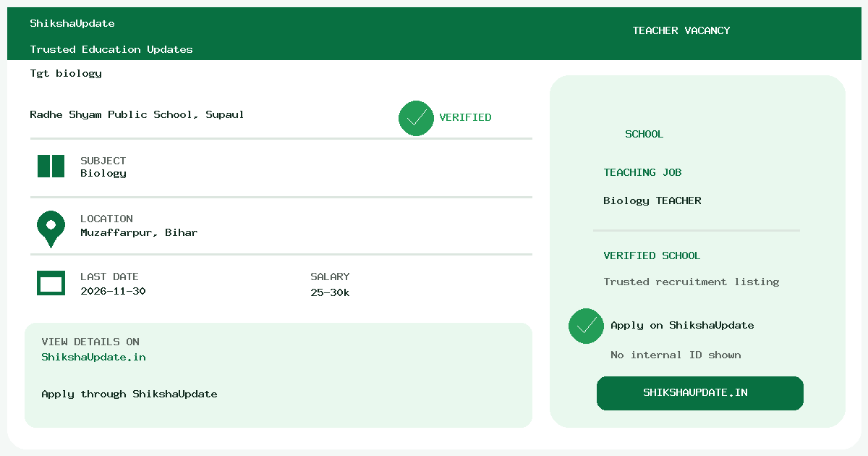Open the SHIKSHAUPDATE.IN button
Viewport: 868px width, 456px height.
coord(699,393)
